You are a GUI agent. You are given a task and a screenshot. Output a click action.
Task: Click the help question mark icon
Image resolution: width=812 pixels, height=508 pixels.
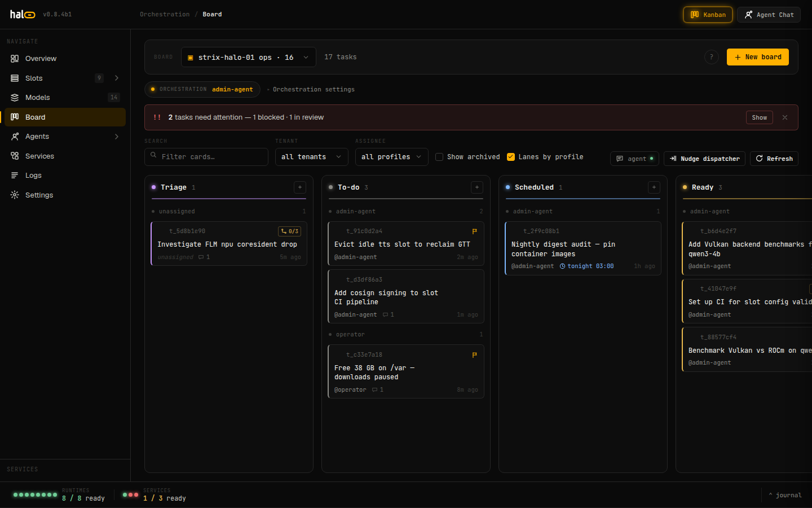coord(712,57)
